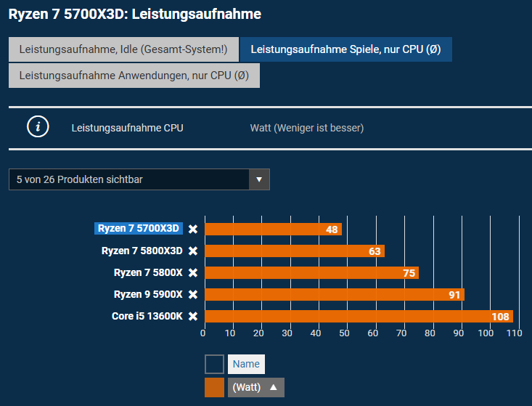Sort by (Watt) button
This screenshot has height=406, width=532.
(x=255, y=387)
